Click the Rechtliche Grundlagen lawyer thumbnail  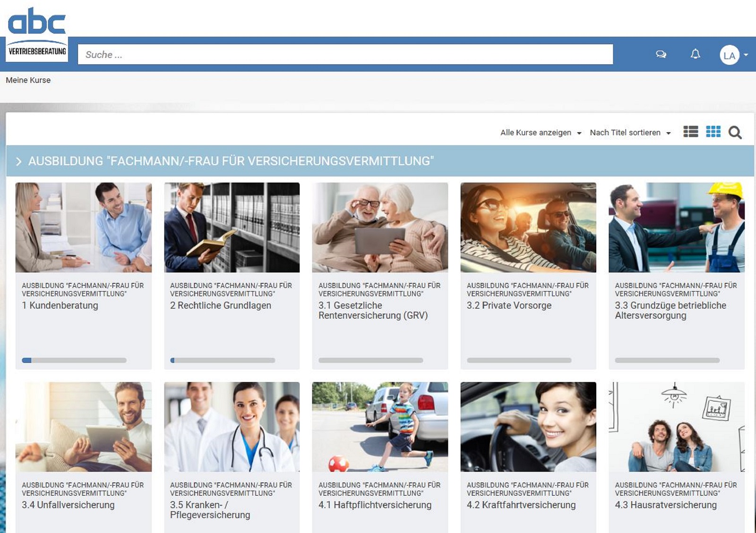coord(232,228)
